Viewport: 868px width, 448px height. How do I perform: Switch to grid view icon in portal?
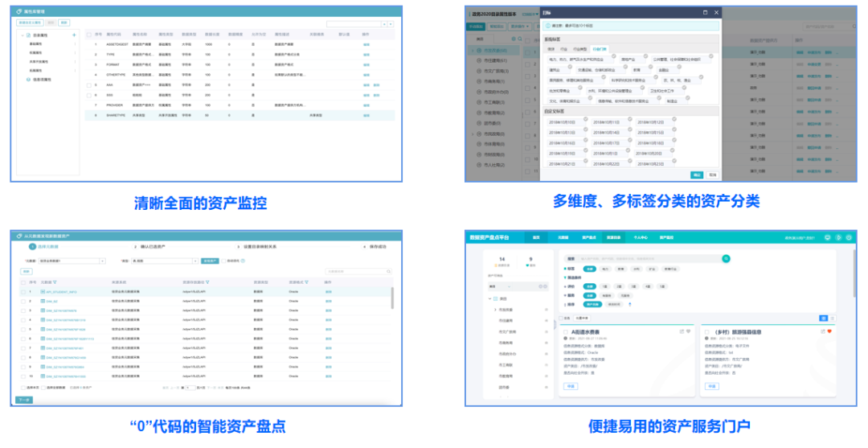822,319
